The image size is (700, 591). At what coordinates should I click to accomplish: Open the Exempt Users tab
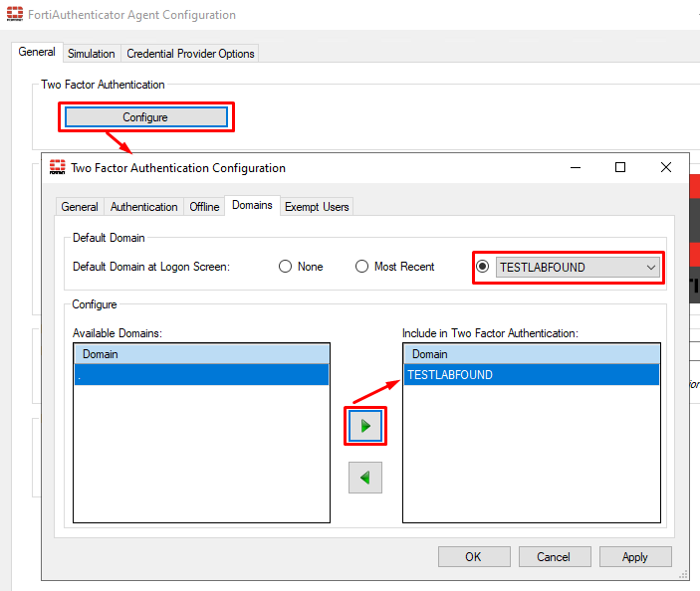click(x=317, y=207)
